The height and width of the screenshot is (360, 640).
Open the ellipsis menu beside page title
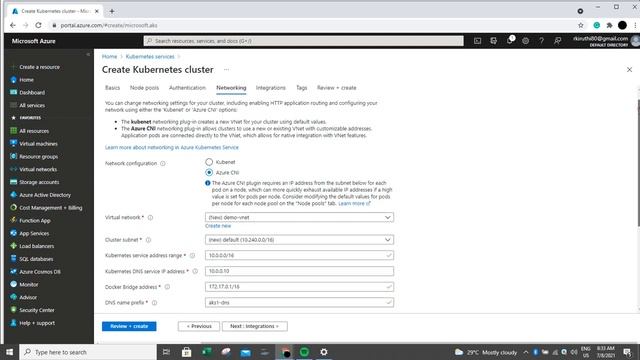(x=226, y=70)
